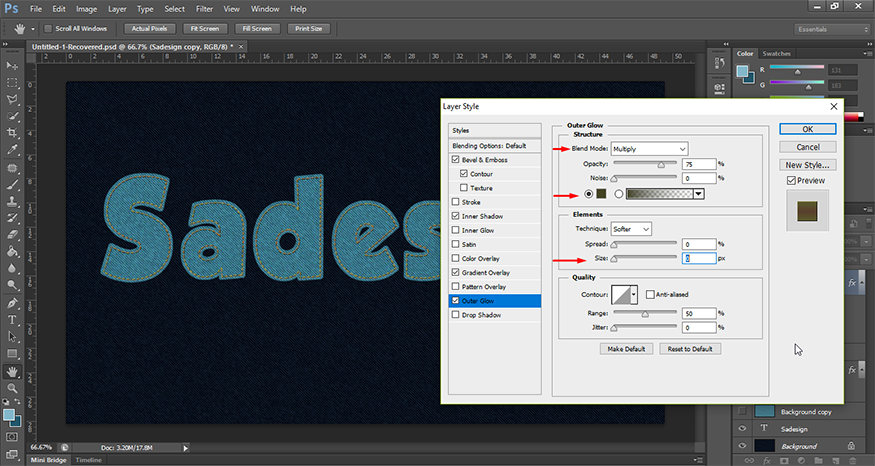The height and width of the screenshot is (466, 875).
Task: Enable Scroll All Windows checkbox
Action: 48,28
